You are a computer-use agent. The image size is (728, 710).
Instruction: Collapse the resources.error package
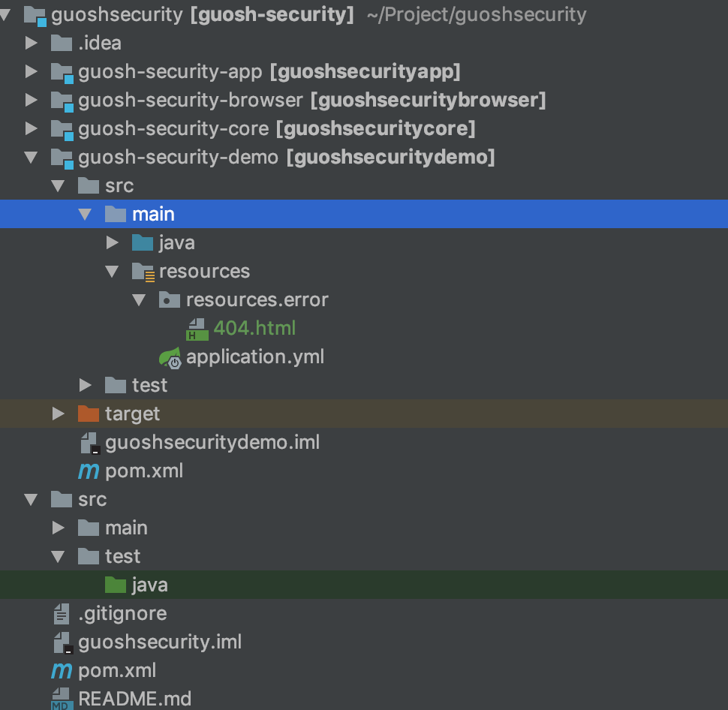(139, 299)
